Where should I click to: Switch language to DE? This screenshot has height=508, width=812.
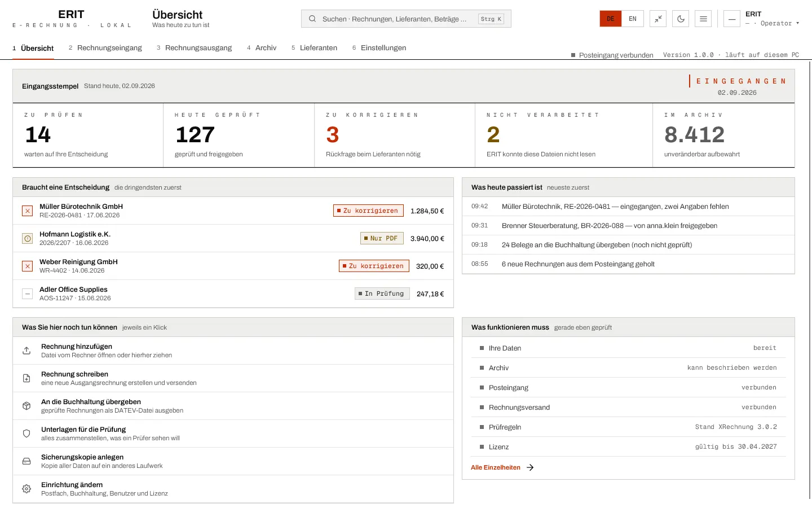[x=611, y=19]
